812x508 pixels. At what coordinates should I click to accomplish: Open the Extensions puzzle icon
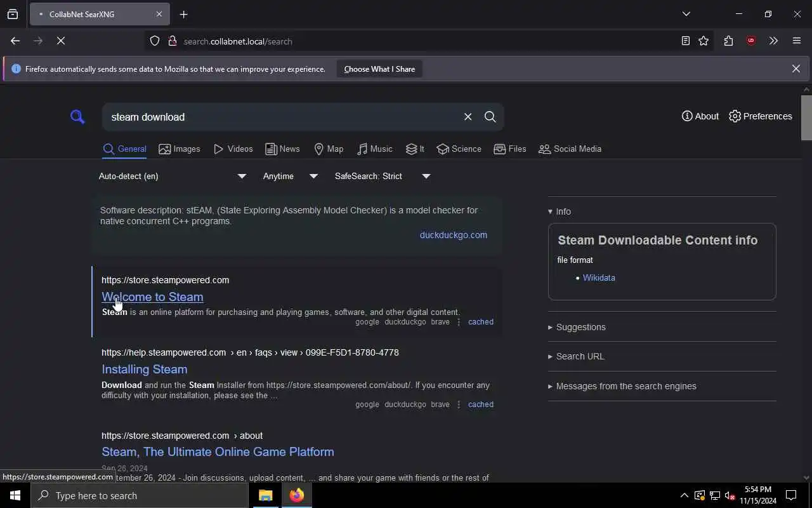point(728,41)
